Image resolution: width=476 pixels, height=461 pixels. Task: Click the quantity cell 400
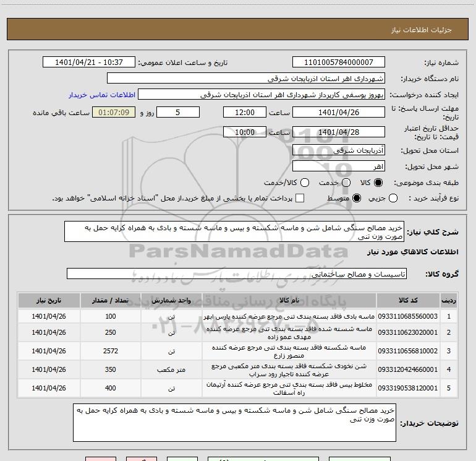coord(111,388)
